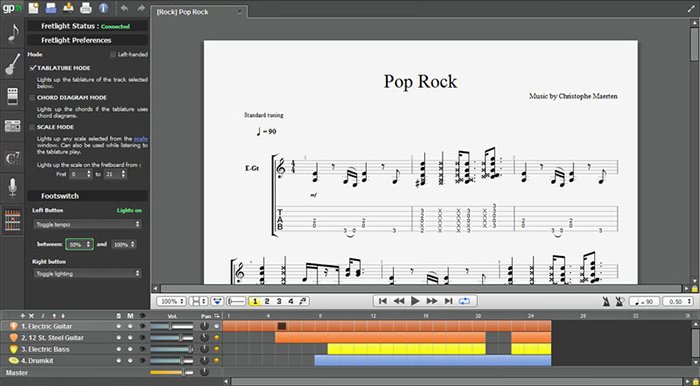The image size is (700, 386).
Task: Solo the Electric Guitar track
Action: [x=118, y=326]
